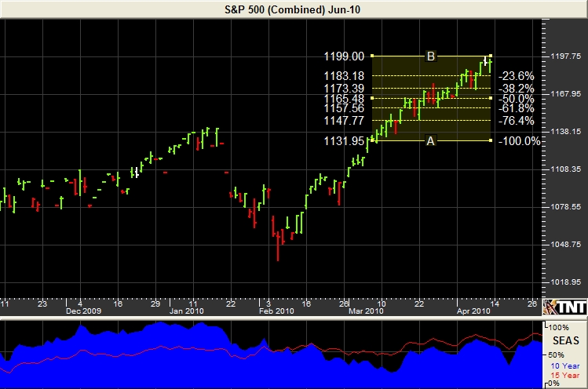588x389 pixels.
Task: Click the SEAS indicator label
Action: (566, 340)
